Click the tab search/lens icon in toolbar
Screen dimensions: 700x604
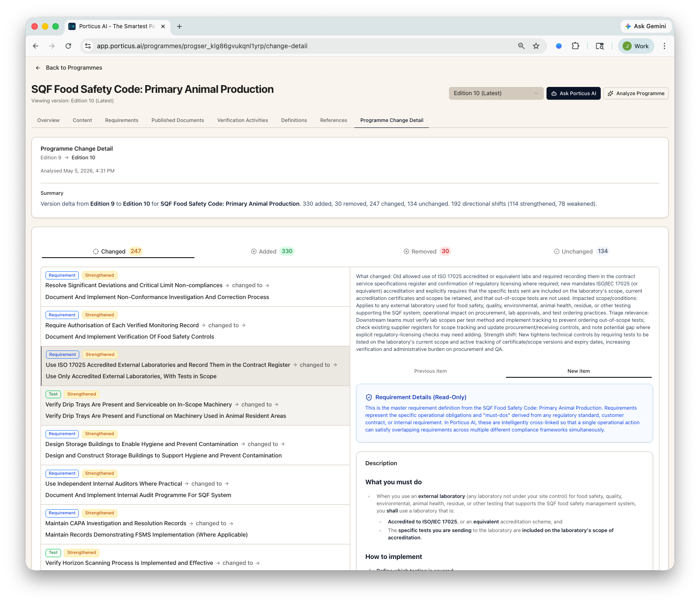tap(600, 46)
